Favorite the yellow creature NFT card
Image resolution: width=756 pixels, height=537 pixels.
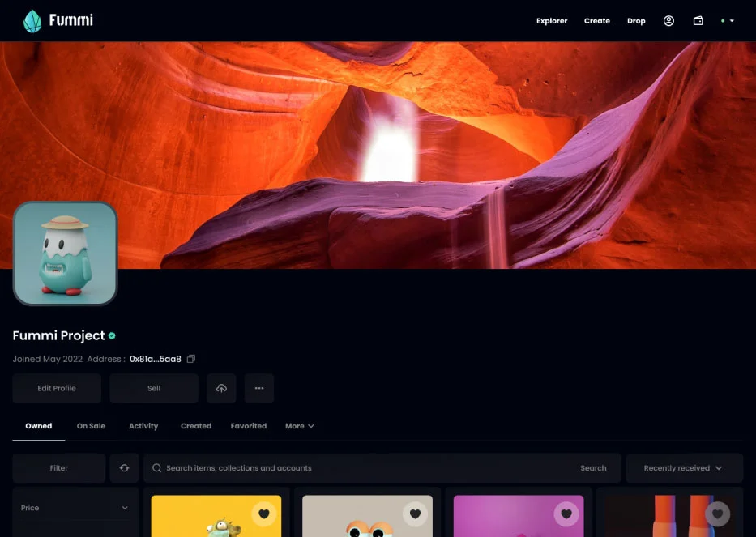pyautogui.click(x=264, y=514)
